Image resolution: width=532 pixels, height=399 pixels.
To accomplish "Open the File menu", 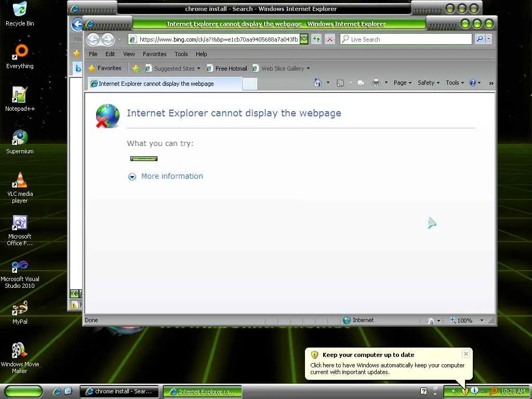I will (93, 54).
